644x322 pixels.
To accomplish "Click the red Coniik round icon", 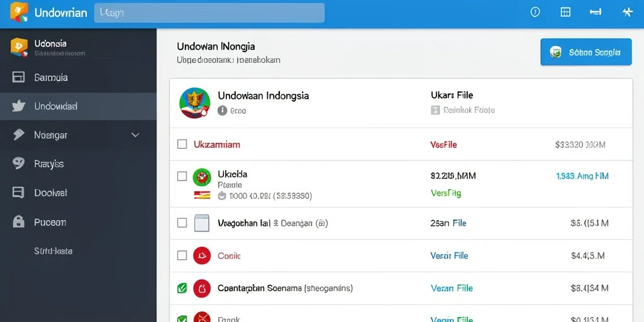I will [x=202, y=255].
